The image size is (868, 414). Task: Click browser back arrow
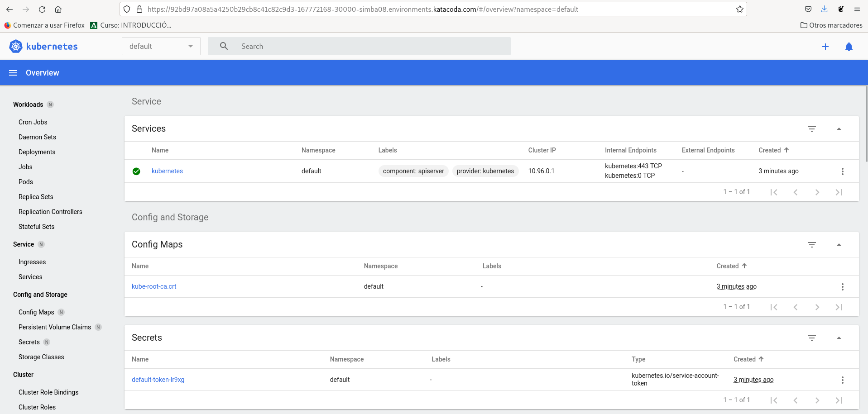tap(10, 9)
